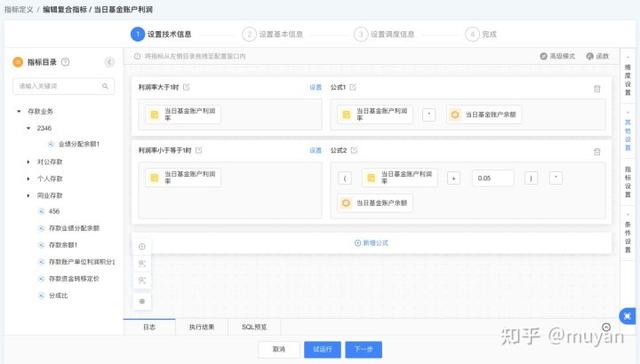This screenshot has height=364, width=640.
Task: Click the search magnifier icon in sidebar
Action: (105, 86)
